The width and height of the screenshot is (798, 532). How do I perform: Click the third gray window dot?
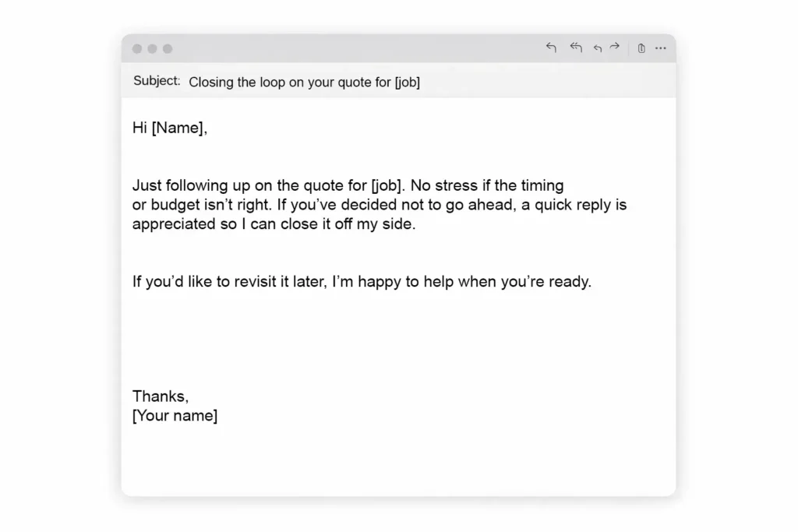pos(168,49)
